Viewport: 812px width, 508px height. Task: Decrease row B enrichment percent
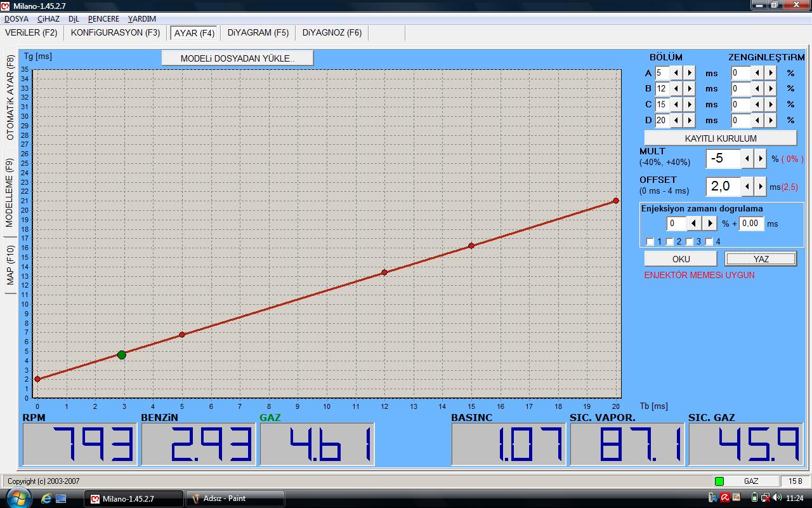tap(757, 89)
